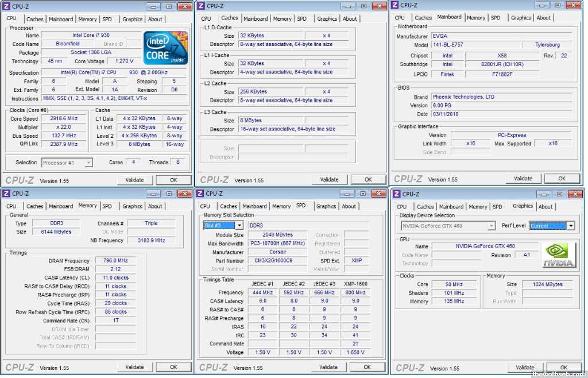
Task: Select the SPD tab in the processor info window
Action: pos(107,19)
